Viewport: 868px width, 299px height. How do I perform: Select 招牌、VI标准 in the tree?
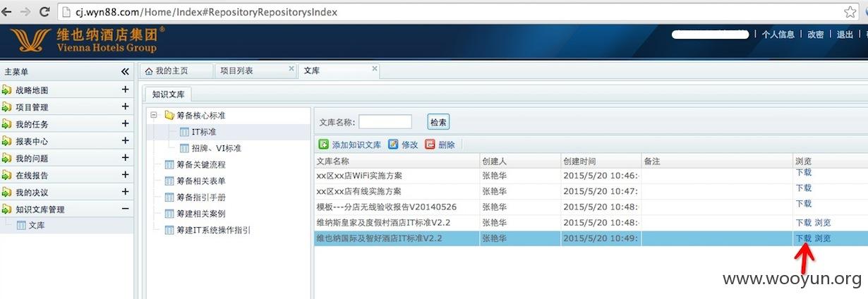click(x=216, y=148)
